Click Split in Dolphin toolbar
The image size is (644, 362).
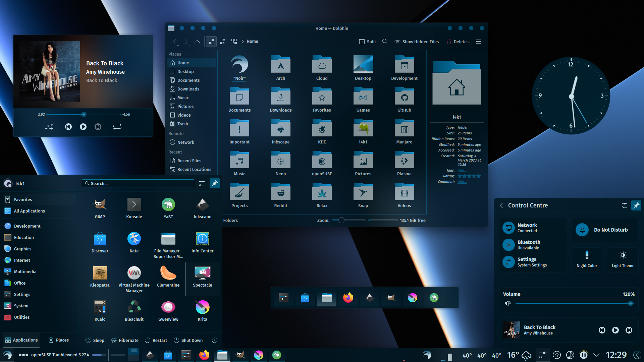click(367, 42)
